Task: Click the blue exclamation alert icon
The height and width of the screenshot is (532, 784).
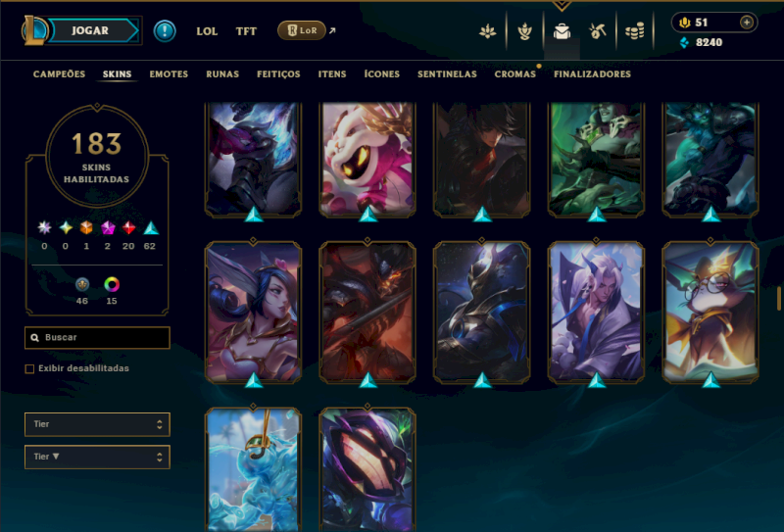Action: coord(165,31)
